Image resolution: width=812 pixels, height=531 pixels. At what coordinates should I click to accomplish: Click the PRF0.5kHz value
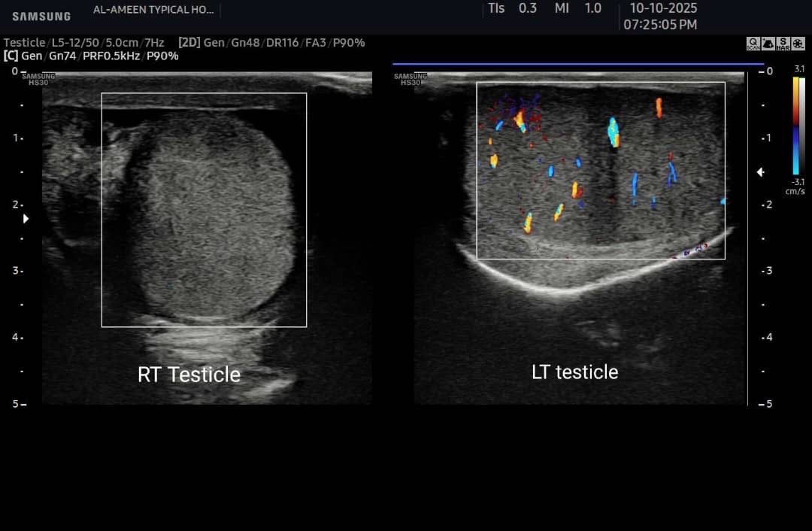[111, 56]
